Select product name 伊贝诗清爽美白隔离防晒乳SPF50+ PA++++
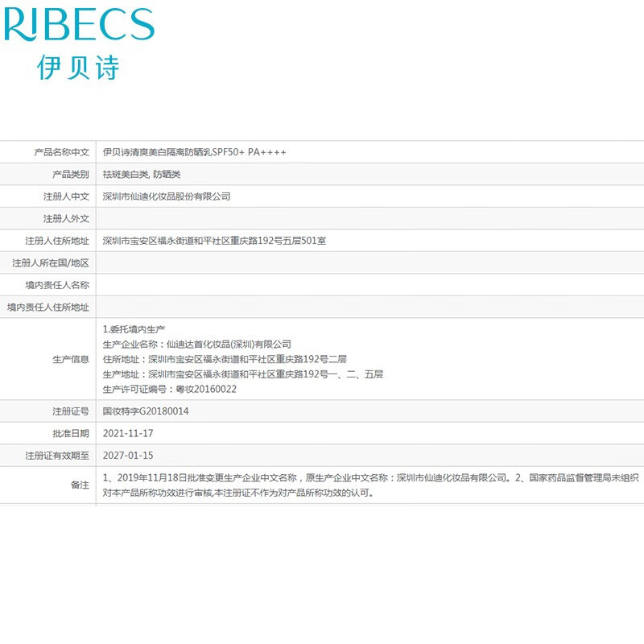Screen dimensions: 644x644 coord(194,152)
